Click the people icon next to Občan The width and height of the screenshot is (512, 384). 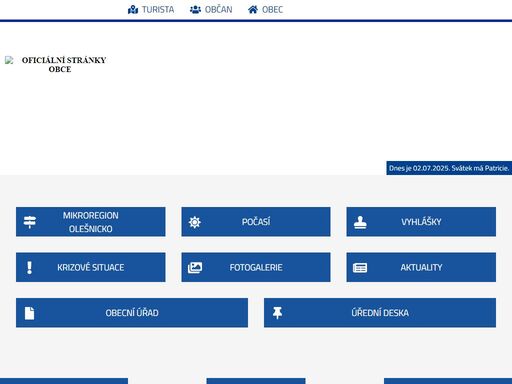tap(195, 10)
